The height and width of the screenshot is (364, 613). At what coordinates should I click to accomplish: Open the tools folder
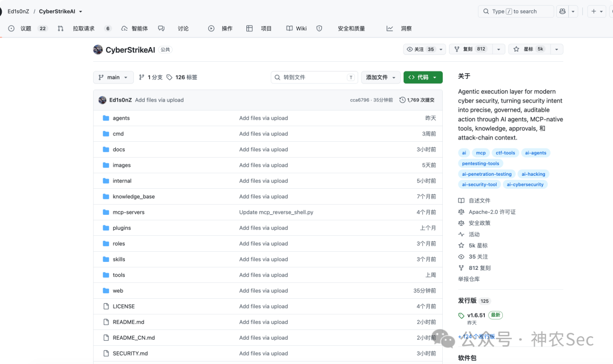[x=119, y=275]
